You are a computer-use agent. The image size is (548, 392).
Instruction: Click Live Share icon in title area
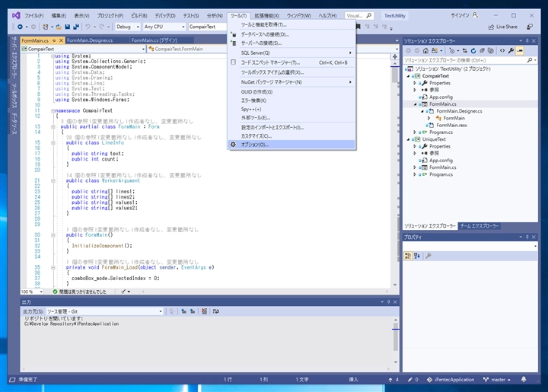491,27
